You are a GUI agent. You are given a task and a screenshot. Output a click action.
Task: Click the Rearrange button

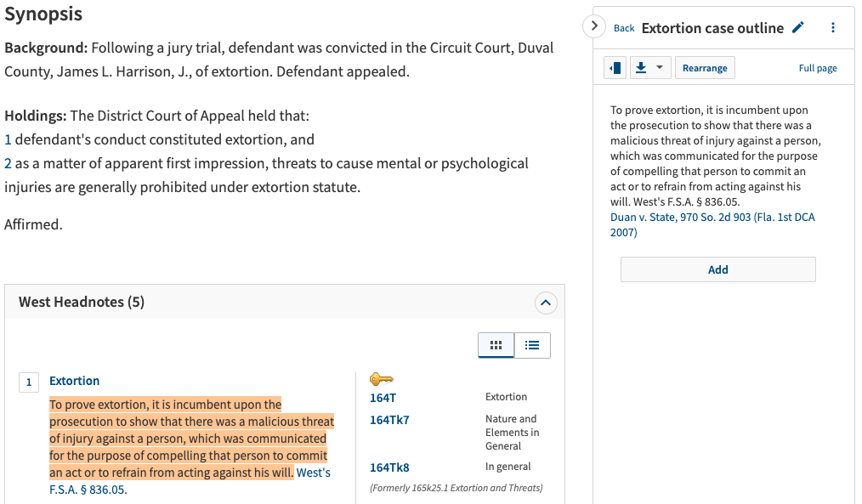tap(705, 68)
